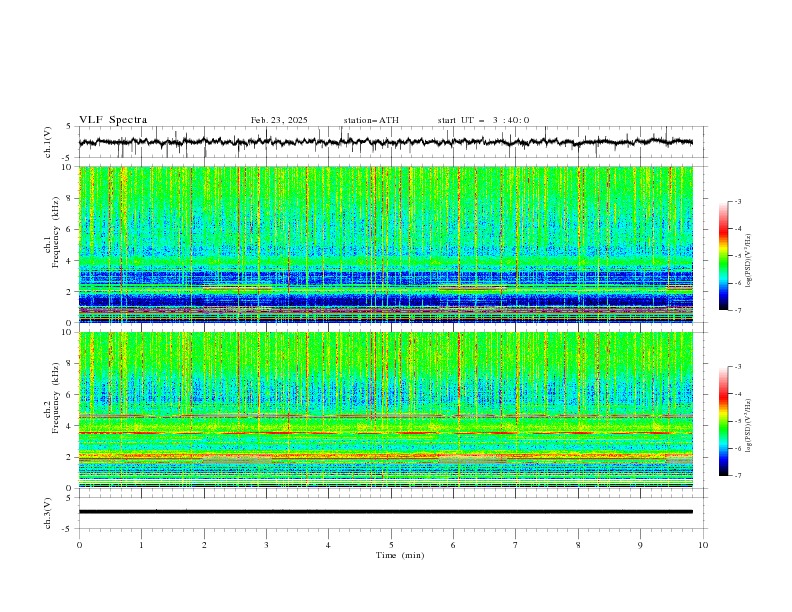This screenshot has height=612, width=792.
Task: Click the "-7" tick on the lower colorbar
Action: 737,475
